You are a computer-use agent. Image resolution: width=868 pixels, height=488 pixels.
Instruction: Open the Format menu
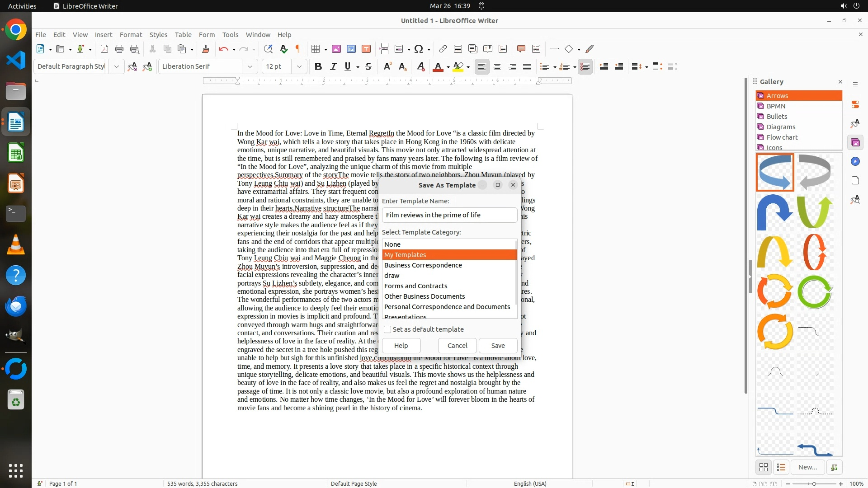(x=131, y=34)
